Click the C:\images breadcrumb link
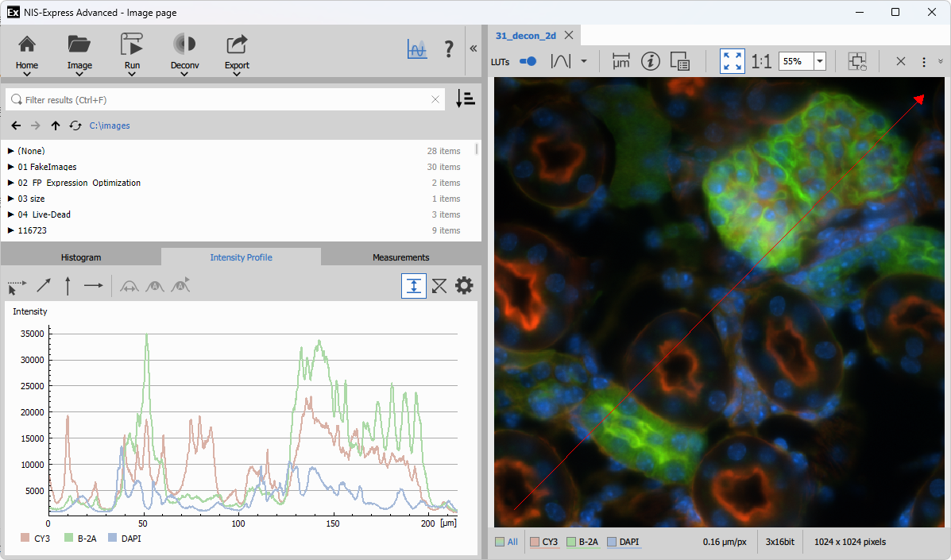This screenshot has height=560, width=951. click(x=110, y=126)
